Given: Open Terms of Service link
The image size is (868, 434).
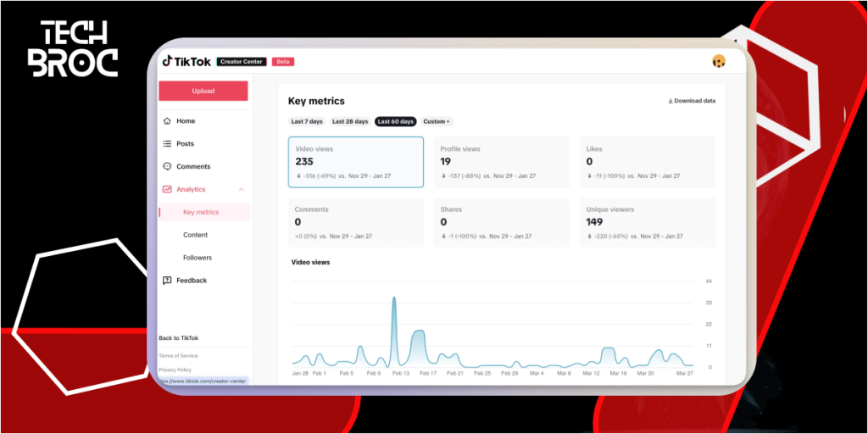Looking at the screenshot, I should click(x=178, y=356).
